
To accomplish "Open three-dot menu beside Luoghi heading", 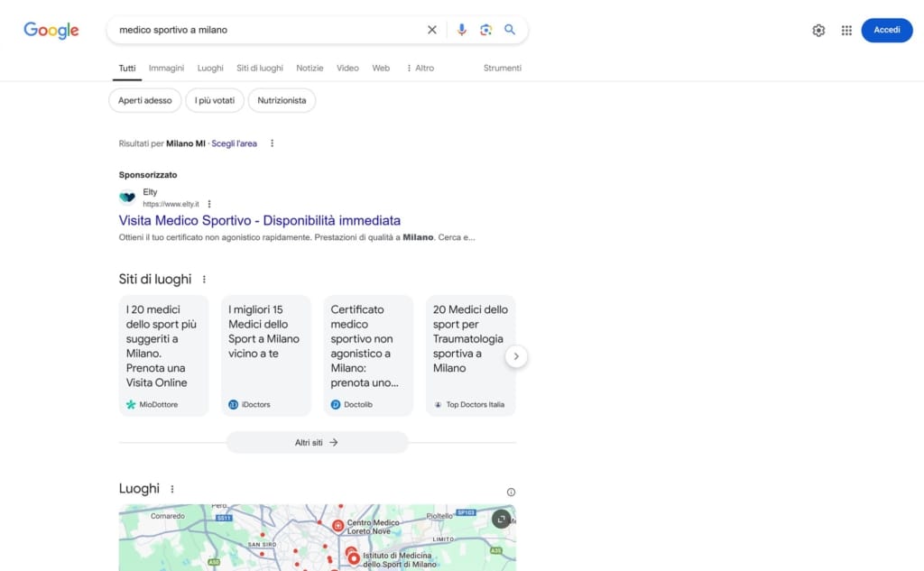I will (172, 489).
